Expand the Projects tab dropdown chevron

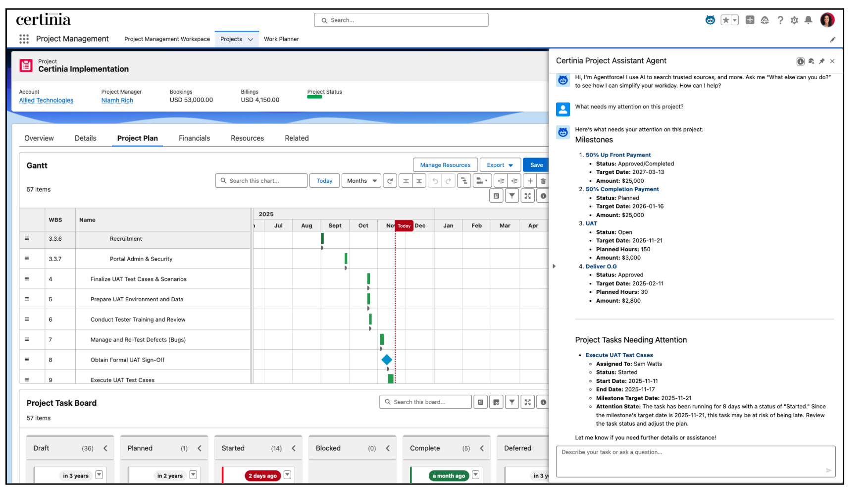(x=251, y=40)
